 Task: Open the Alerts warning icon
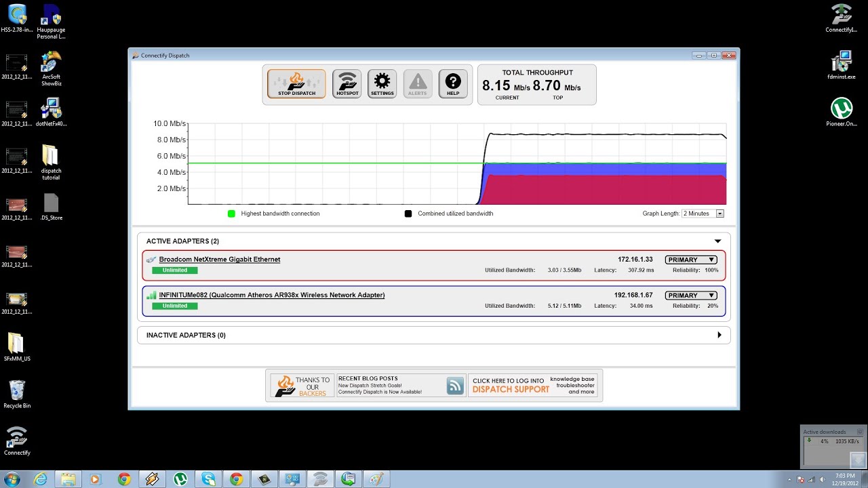418,84
